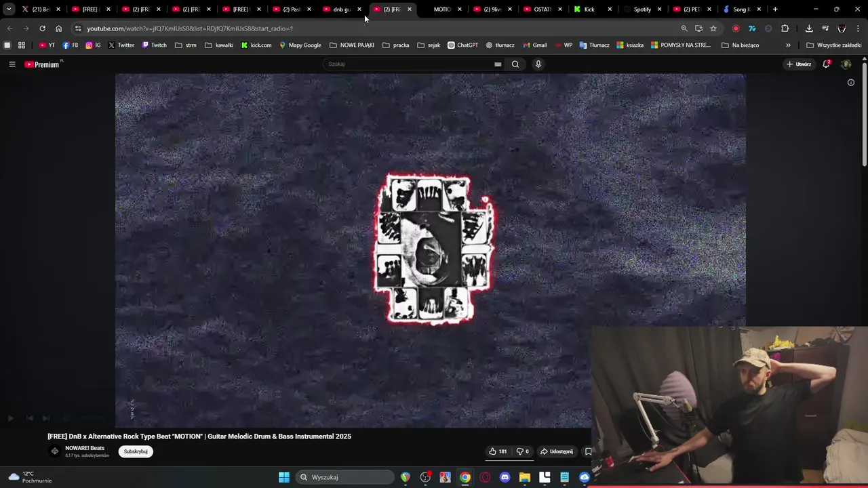This screenshot has height=488, width=868.
Task: Open the 'NOWE PAJĄKI' bookmark folder
Action: click(x=351, y=45)
